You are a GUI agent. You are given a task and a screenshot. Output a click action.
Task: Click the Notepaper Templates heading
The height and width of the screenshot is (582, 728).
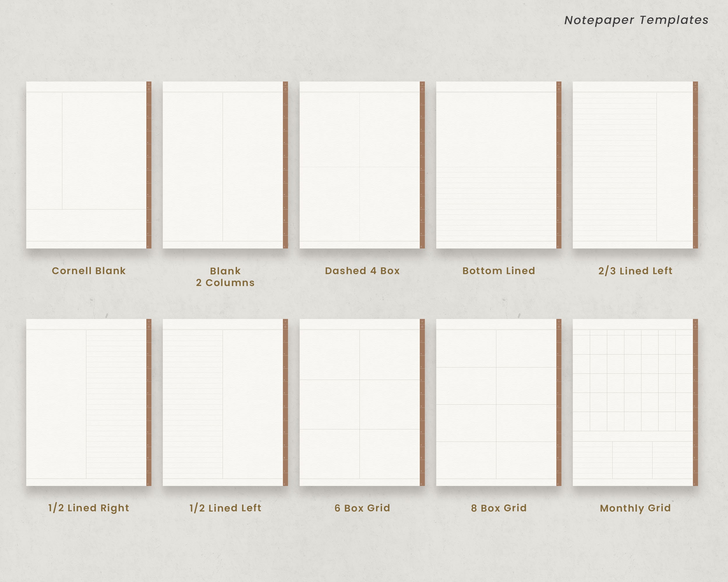(x=637, y=20)
